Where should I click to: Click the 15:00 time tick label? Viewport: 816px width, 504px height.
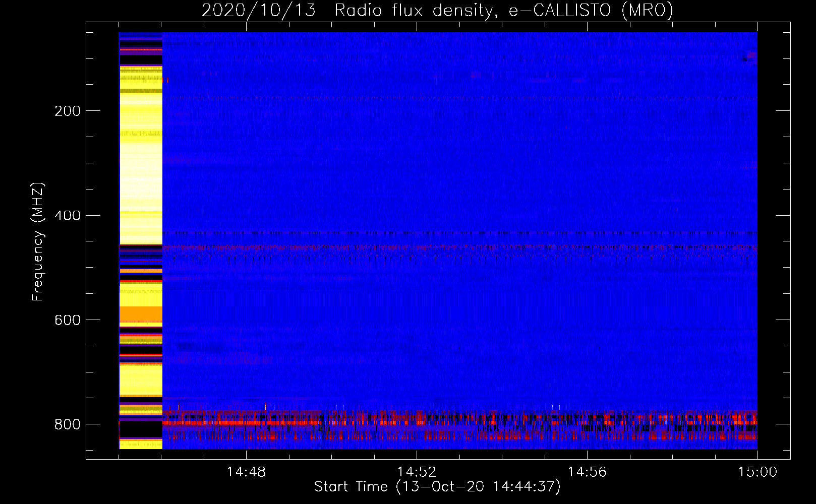(757, 472)
